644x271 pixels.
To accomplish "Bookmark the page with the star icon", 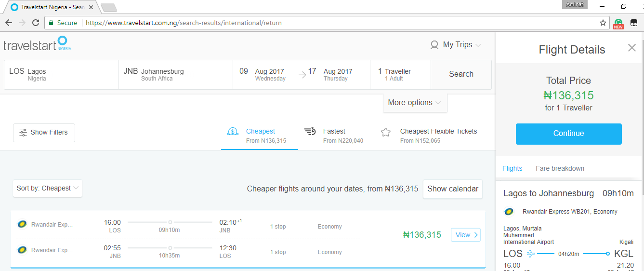I will [603, 23].
